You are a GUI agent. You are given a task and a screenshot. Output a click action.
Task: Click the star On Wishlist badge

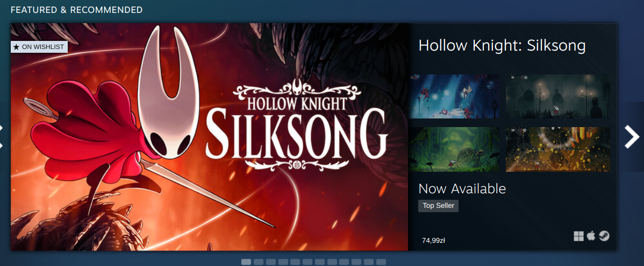pos(39,47)
